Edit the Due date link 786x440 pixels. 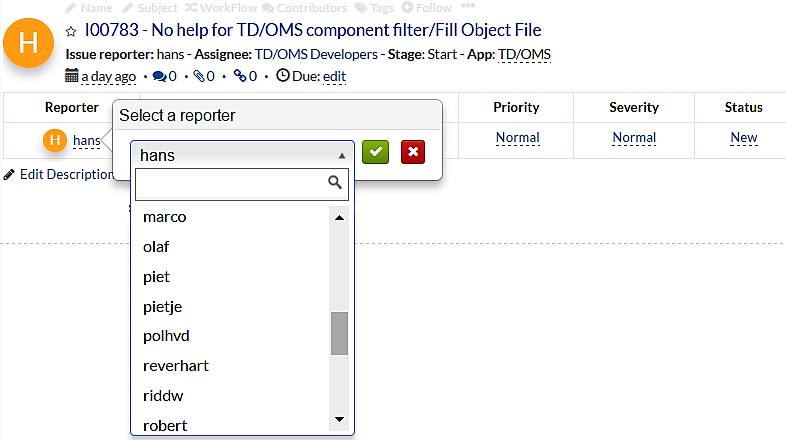tap(334, 76)
